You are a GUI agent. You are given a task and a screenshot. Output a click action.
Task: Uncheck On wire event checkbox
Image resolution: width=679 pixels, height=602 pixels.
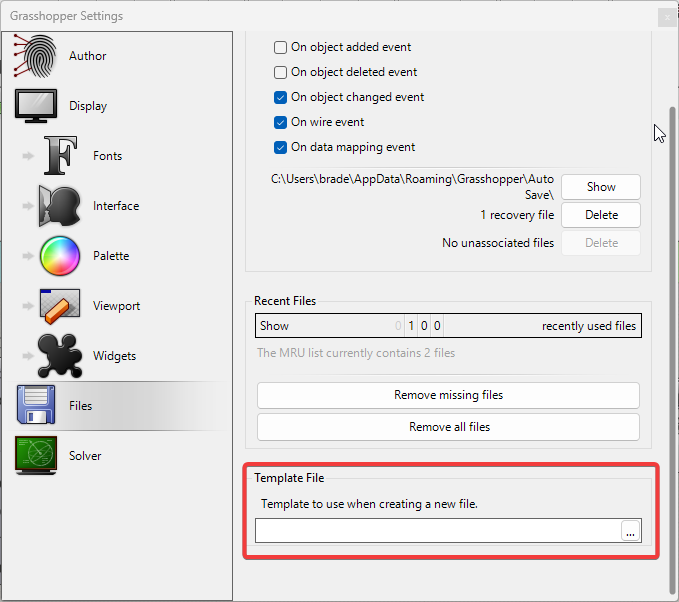tap(280, 123)
